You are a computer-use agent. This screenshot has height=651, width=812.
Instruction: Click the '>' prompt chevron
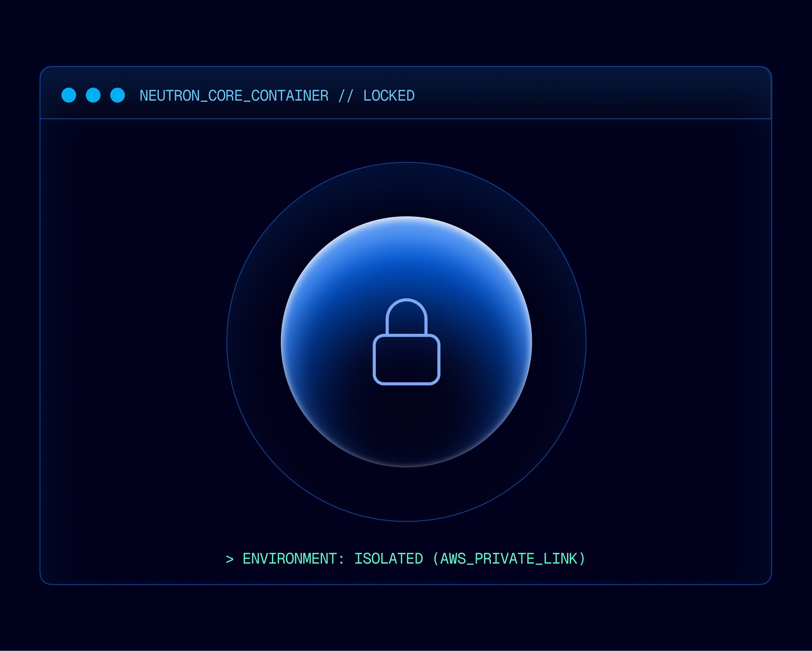[229, 559]
